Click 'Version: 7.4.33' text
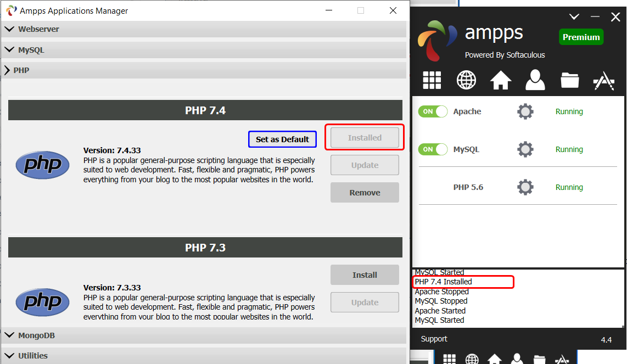 (x=112, y=150)
